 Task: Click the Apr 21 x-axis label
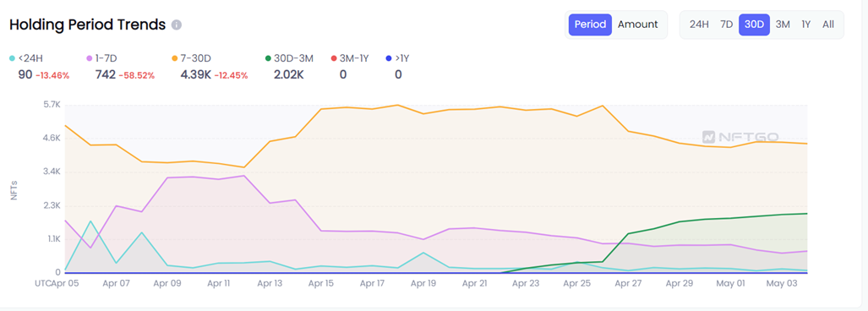pos(474,283)
